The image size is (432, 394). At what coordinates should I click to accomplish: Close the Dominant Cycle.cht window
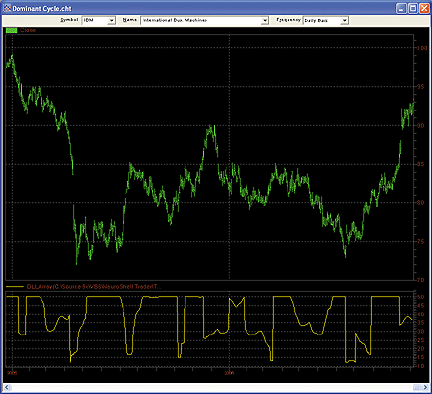point(424,8)
